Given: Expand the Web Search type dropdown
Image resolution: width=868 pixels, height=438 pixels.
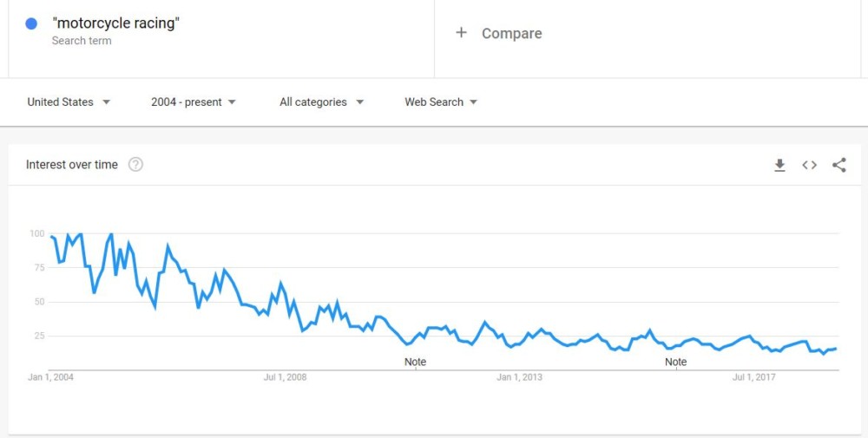Looking at the screenshot, I should pos(441,102).
